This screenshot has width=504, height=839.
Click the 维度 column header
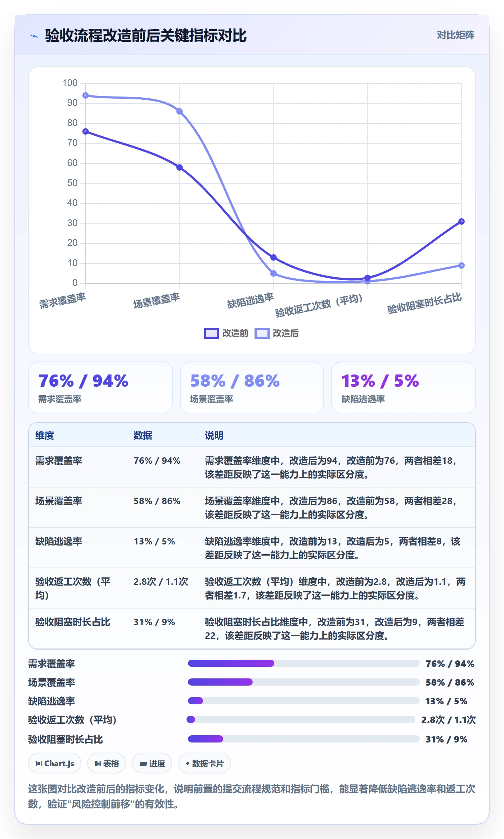pos(45,435)
